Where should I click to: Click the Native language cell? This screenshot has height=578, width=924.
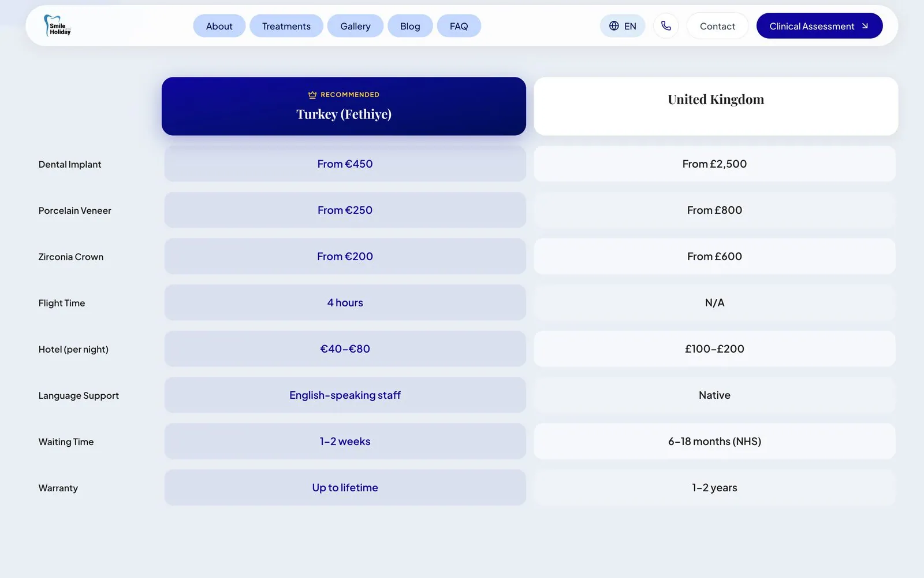(x=715, y=395)
